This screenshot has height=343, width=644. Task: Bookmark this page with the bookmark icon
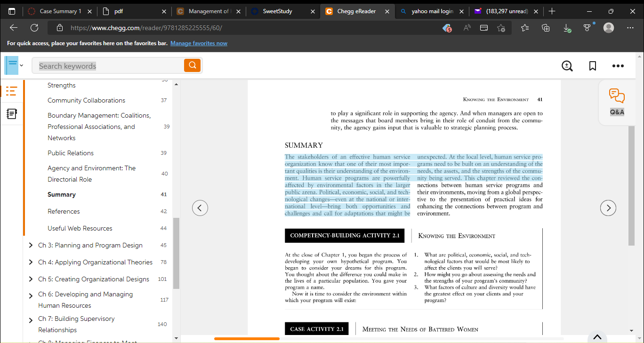click(x=593, y=66)
